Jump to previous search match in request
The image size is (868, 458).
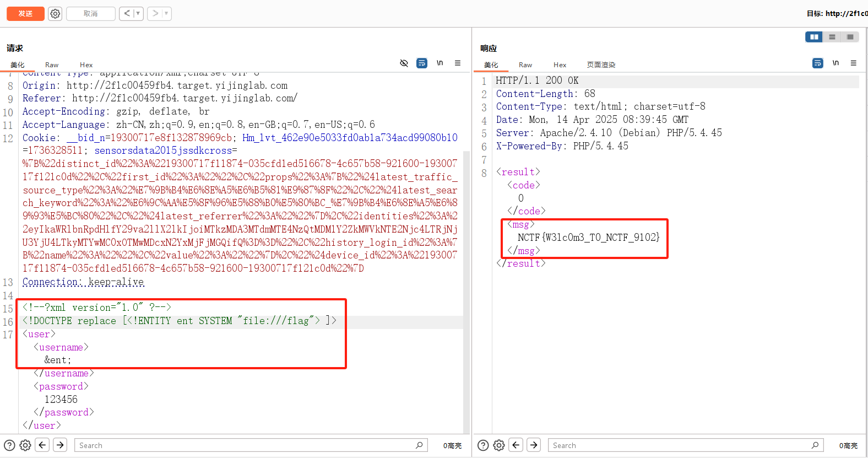point(42,445)
